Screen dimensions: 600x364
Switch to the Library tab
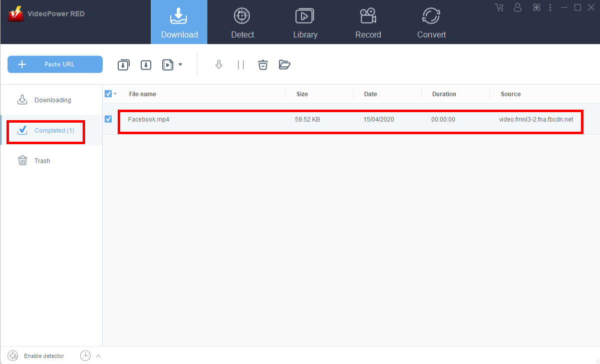tap(305, 22)
